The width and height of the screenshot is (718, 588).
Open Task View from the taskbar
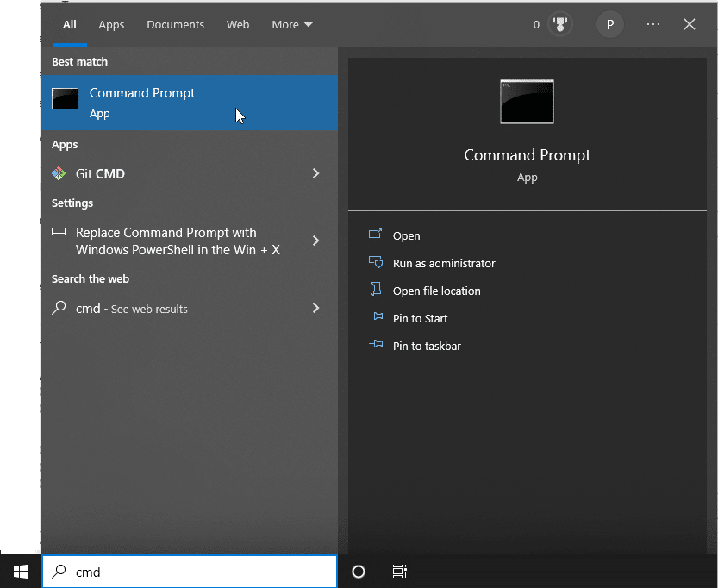tap(399, 572)
